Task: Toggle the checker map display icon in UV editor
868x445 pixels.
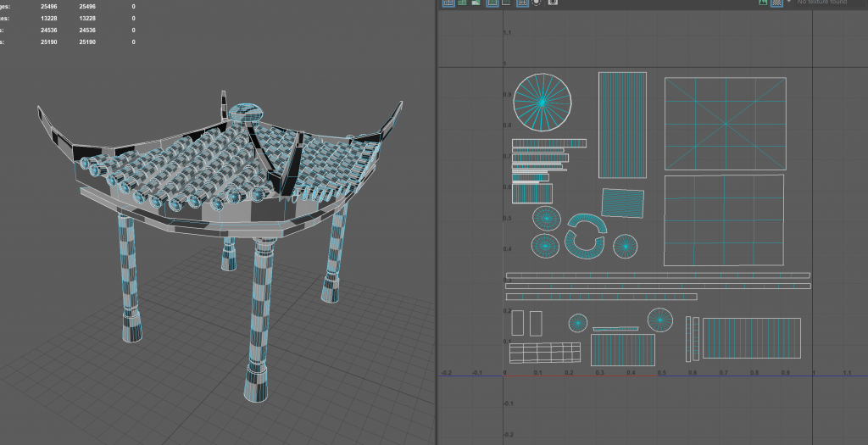Action: (x=777, y=3)
